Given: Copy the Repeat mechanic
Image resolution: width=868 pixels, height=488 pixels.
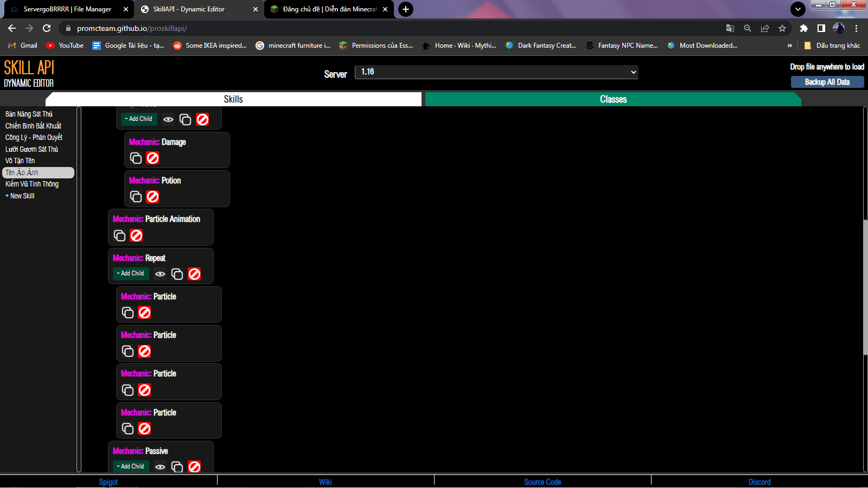Looking at the screenshot, I should pos(177,274).
